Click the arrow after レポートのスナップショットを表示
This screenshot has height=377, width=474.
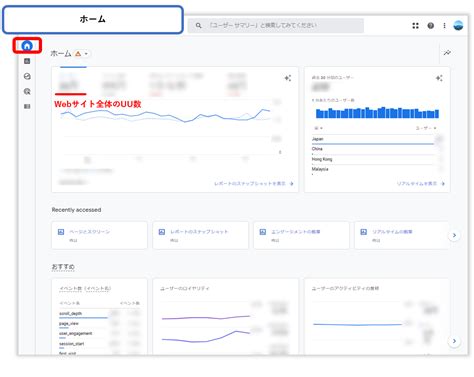(x=292, y=184)
